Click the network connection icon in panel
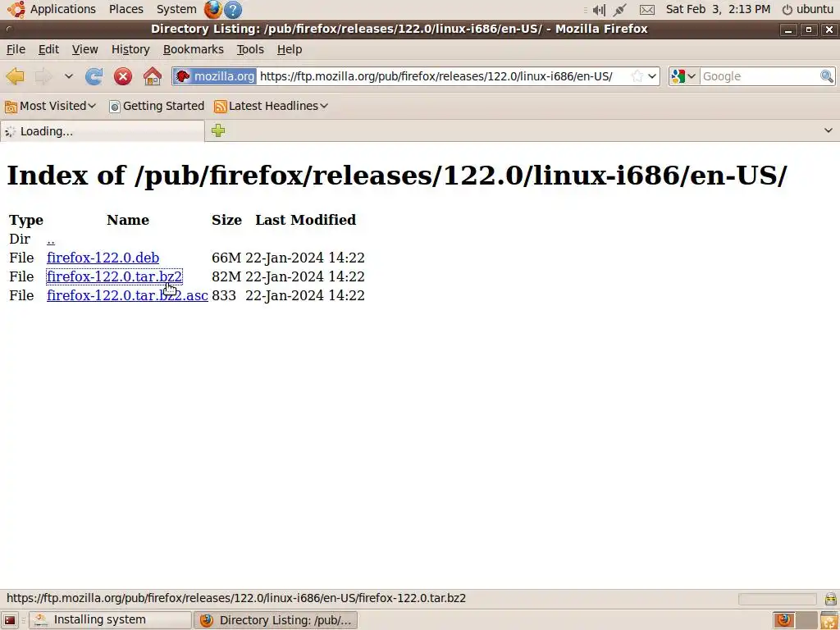Viewport: 840px width, 630px height. coord(620,10)
